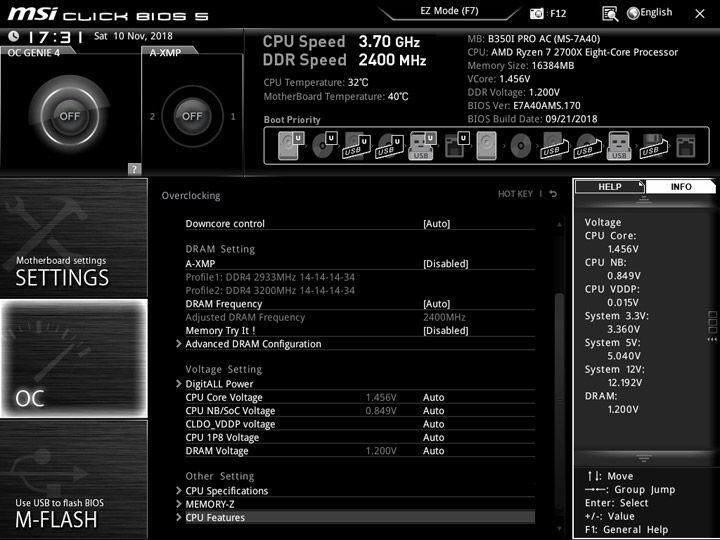Select the legacy hard disk boot icon
Image resolution: width=720 pixels, height=540 pixels.
coord(487,146)
